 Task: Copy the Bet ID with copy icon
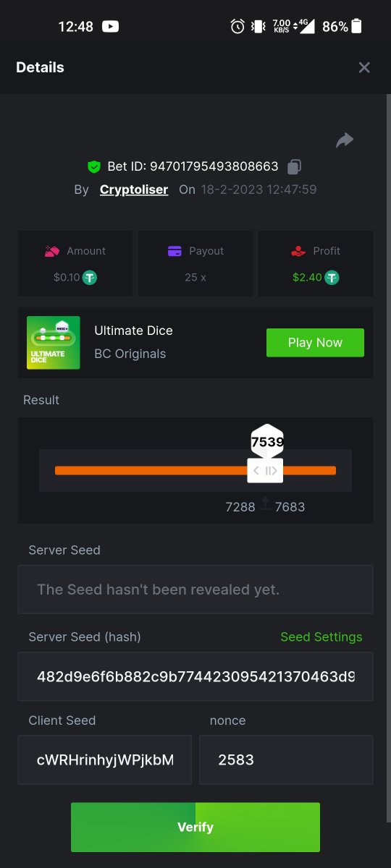point(293,167)
